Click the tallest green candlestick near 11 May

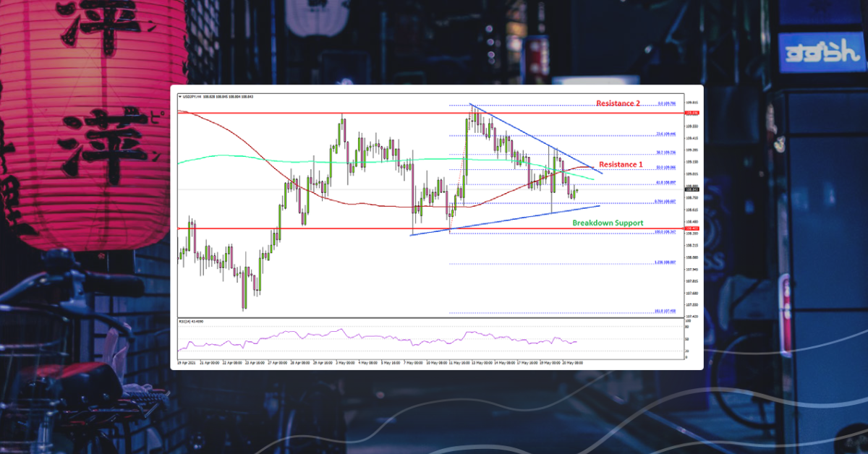(x=467, y=148)
